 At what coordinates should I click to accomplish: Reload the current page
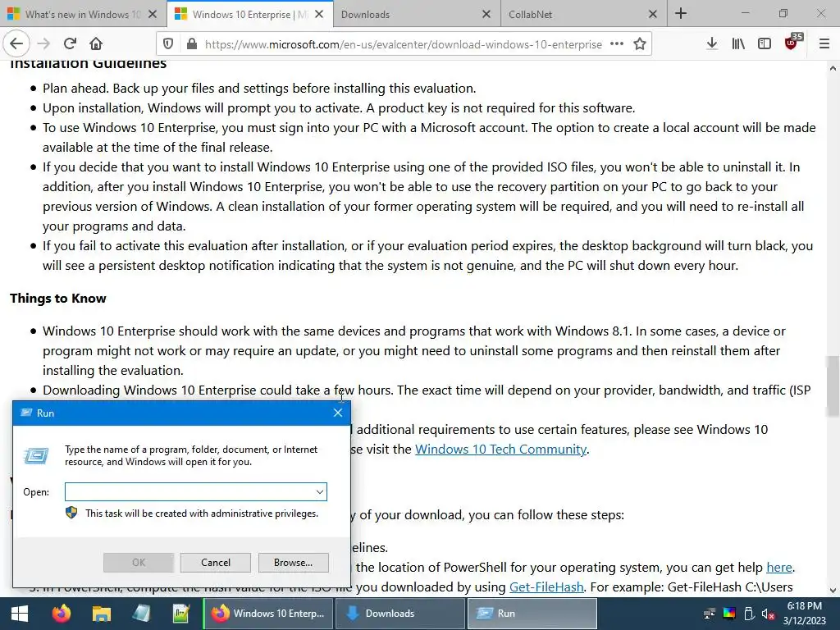coord(70,44)
